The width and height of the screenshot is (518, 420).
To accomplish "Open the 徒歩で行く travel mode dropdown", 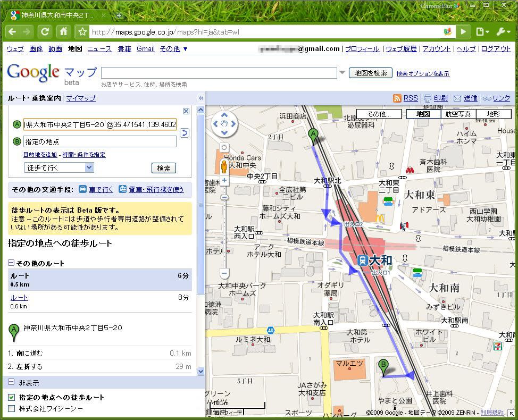I will [59, 167].
